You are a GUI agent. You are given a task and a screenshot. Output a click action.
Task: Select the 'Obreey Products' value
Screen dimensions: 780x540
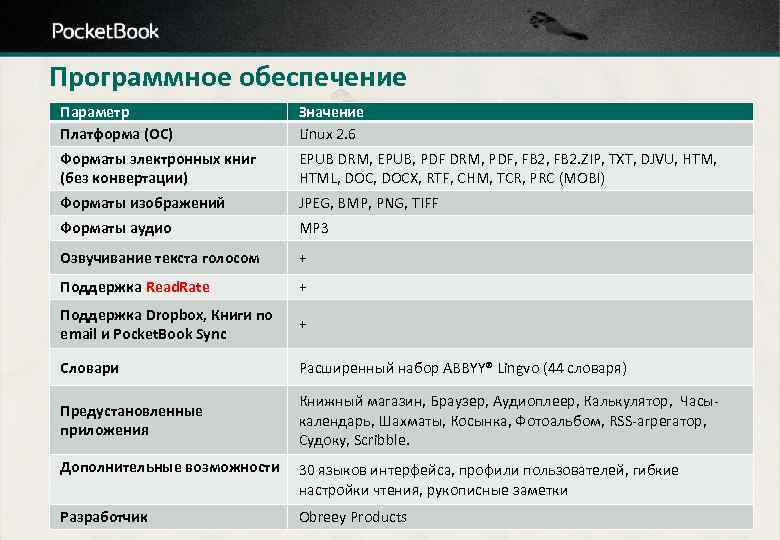353,517
